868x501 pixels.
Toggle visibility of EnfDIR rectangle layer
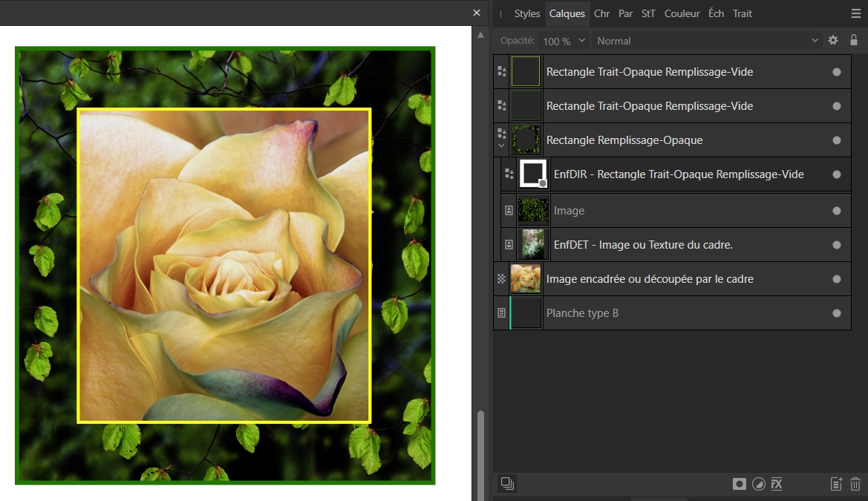pyautogui.click(x=837, y=174)
